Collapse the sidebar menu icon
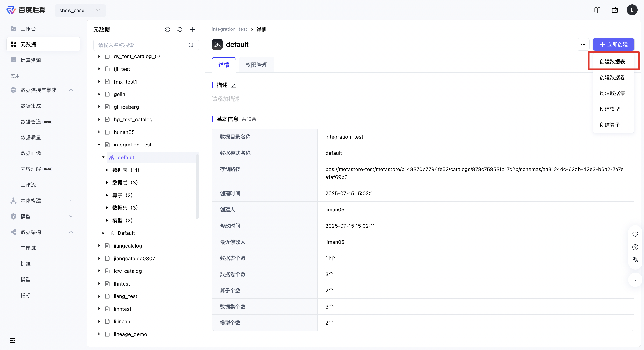 12,340
